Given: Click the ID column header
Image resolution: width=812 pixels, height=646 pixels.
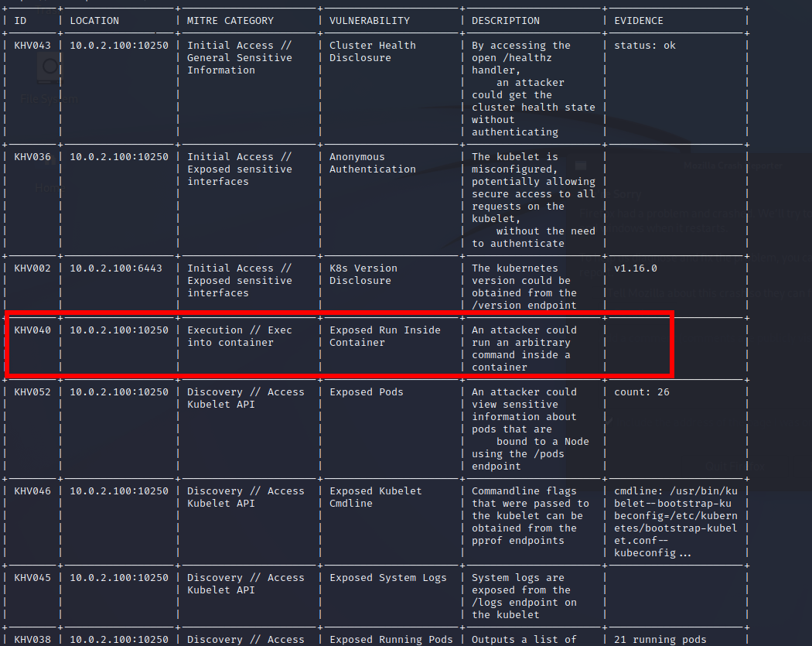Looking at the screenshot, I should (20, 21).
